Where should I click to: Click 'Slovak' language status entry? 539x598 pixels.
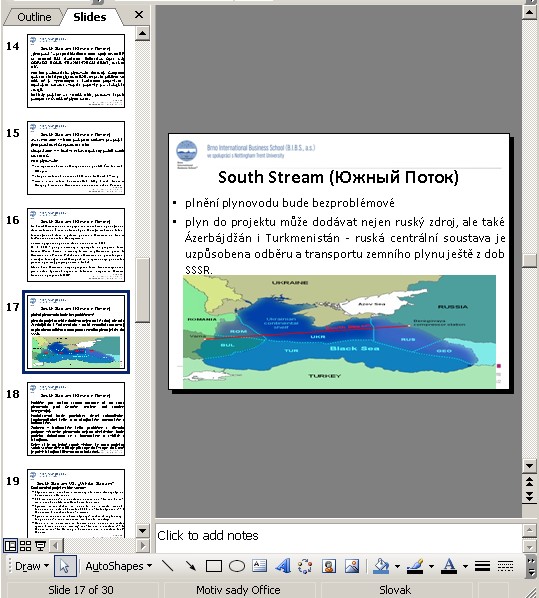[x=395, y=590]
